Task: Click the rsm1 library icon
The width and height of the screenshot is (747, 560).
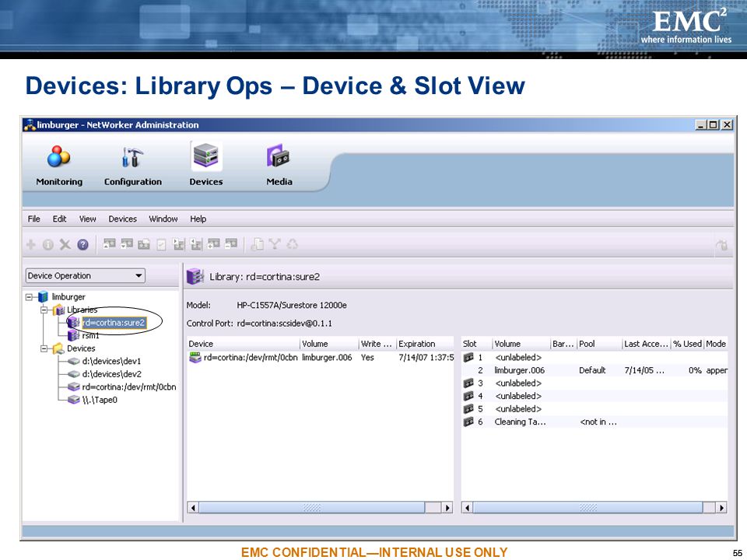Action: (x=73, y=335)
